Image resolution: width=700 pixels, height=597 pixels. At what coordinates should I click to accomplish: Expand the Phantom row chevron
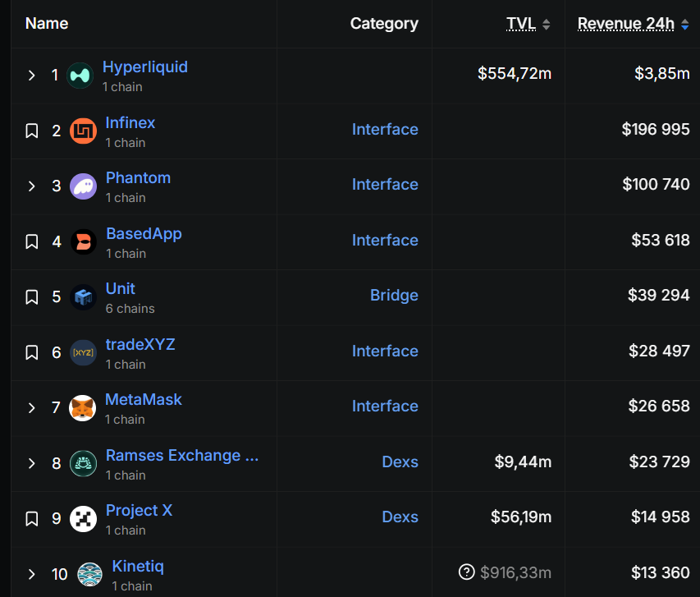click(32, 186)
